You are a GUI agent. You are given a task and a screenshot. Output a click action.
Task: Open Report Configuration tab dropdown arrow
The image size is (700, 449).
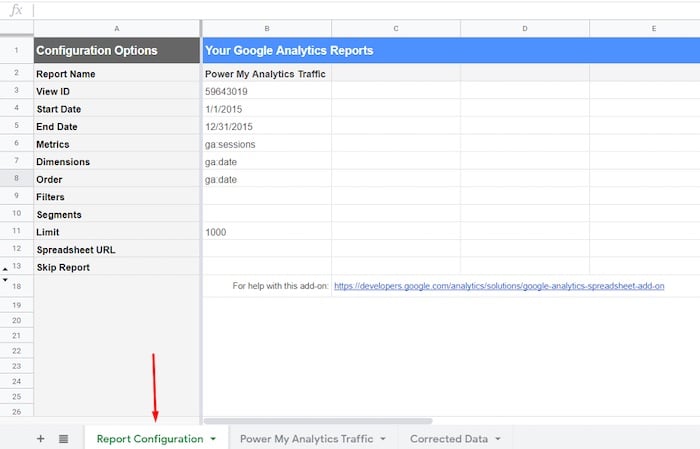tap(213, 439)
